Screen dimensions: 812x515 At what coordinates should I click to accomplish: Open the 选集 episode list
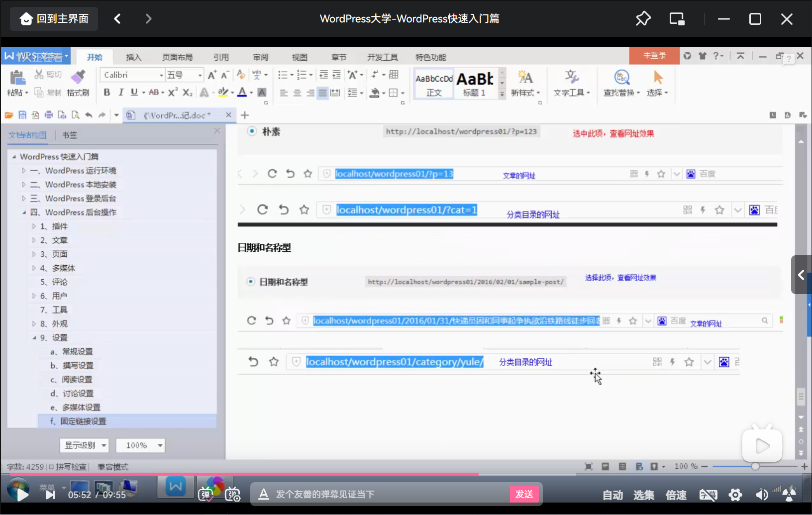(644, 495)
